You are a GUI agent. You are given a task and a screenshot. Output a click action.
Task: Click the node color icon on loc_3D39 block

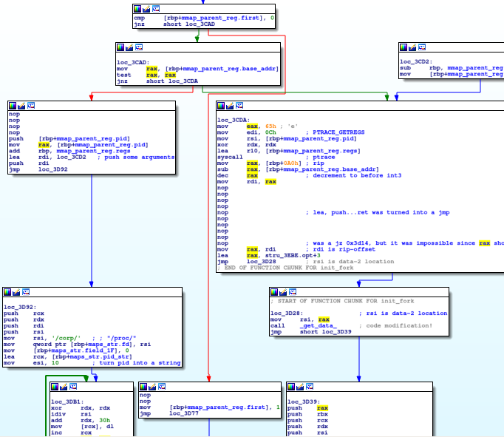pos(291,387)
